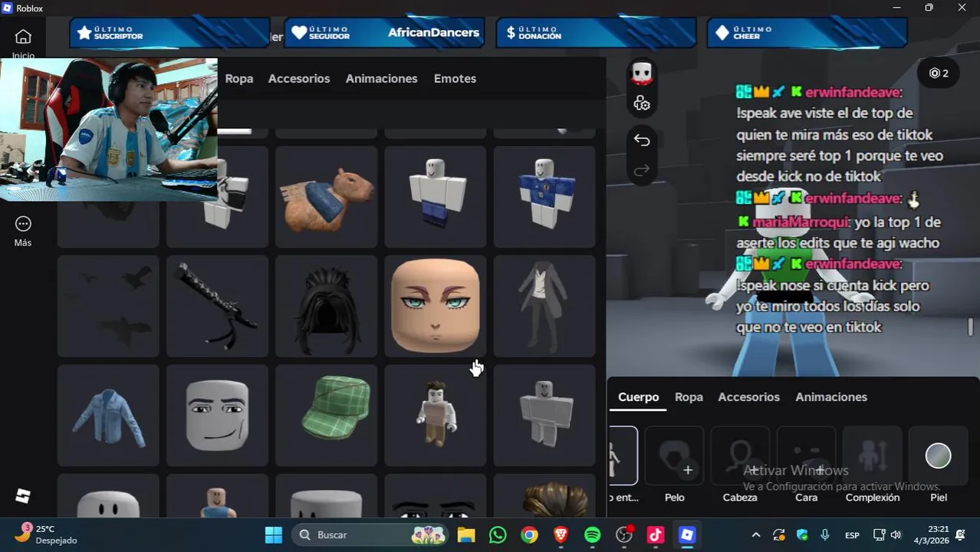Click the Último Cheer banner
This screenshot has height=552, width=980.
[807, 33]
